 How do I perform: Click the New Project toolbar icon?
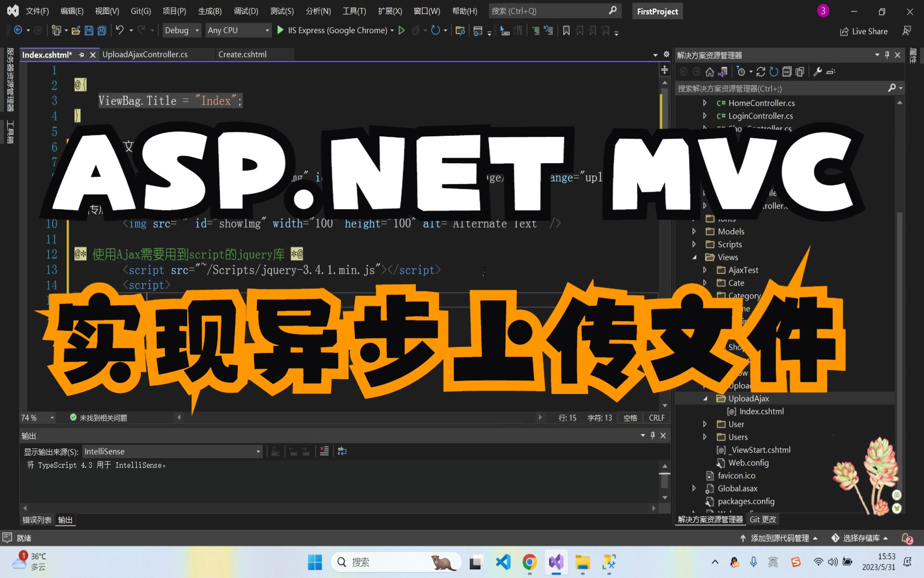pyautogui.click(x=56, y=30)
